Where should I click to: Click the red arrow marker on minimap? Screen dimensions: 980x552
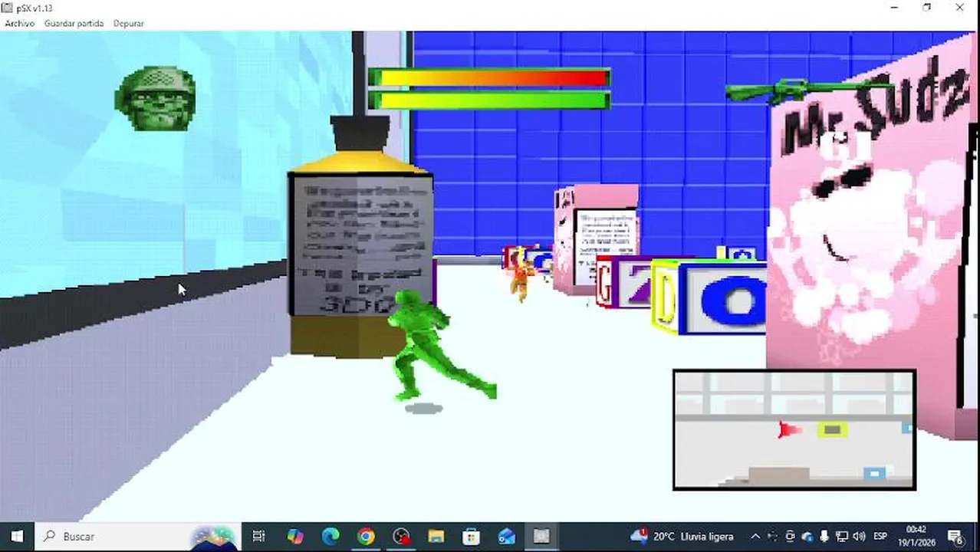[788, 429]
